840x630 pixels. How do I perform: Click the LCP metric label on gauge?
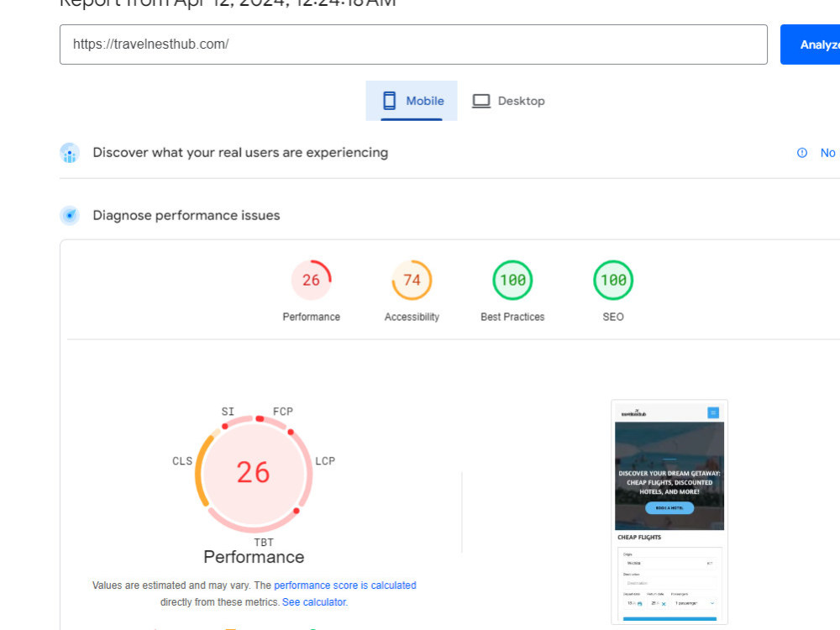tap(325, 460)
